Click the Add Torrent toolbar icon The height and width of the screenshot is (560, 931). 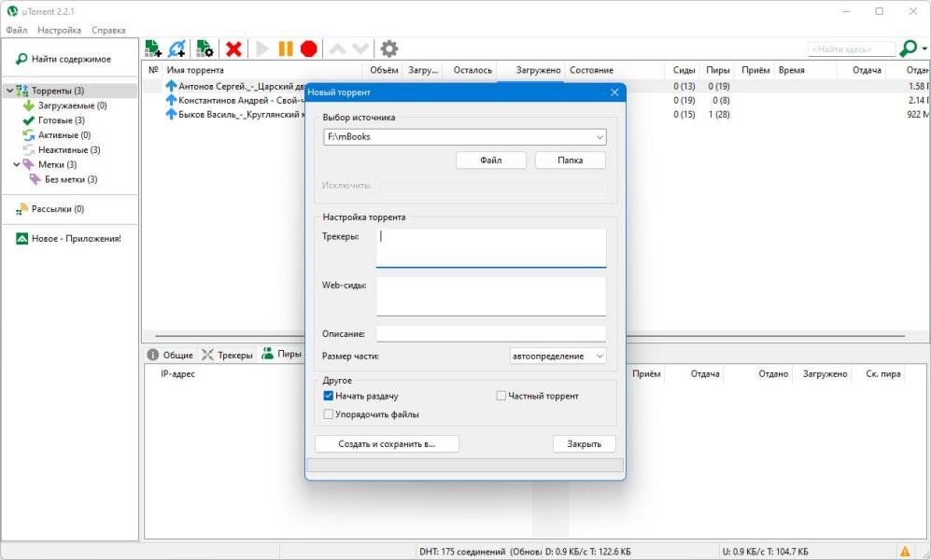pyautogui.click(x=153, y=49)
